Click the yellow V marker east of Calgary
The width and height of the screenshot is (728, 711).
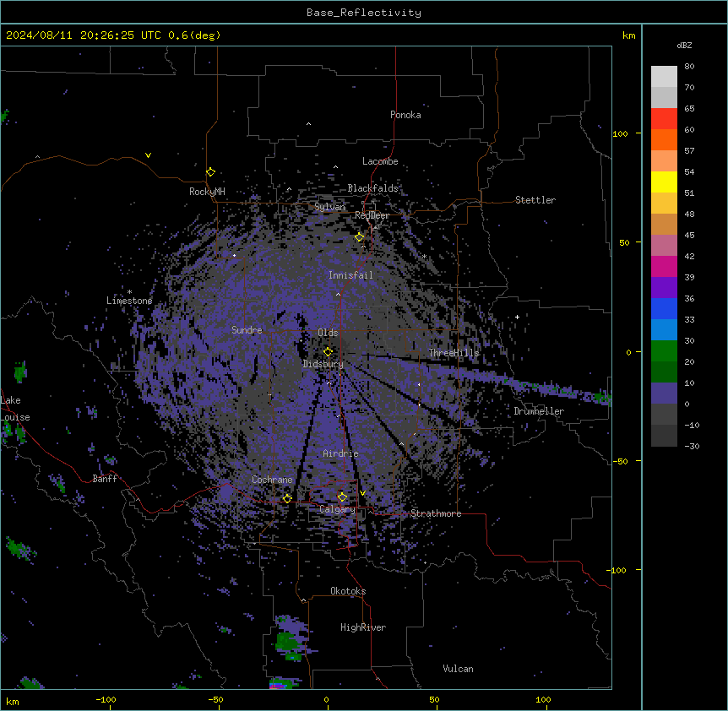point(362,493)
